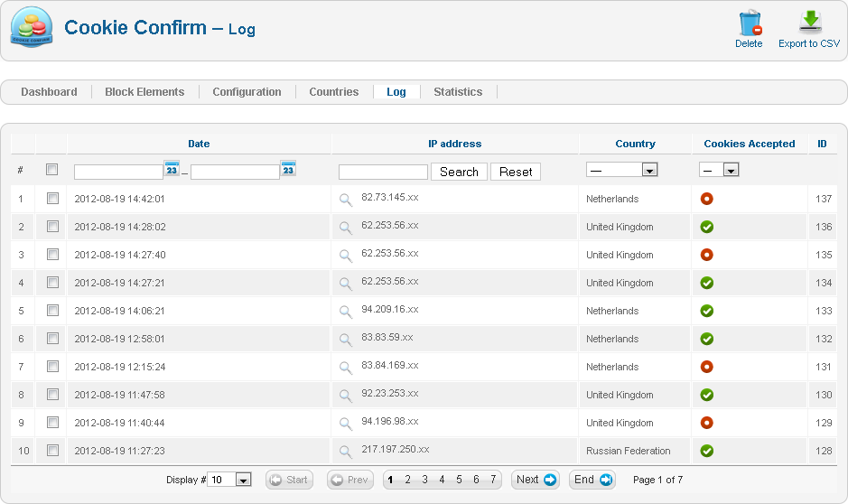Check the box for row 5 dated 14:06:21
The height and width of the screenshot is (504, 848).
pyautogui.click(x=52, y=311)
